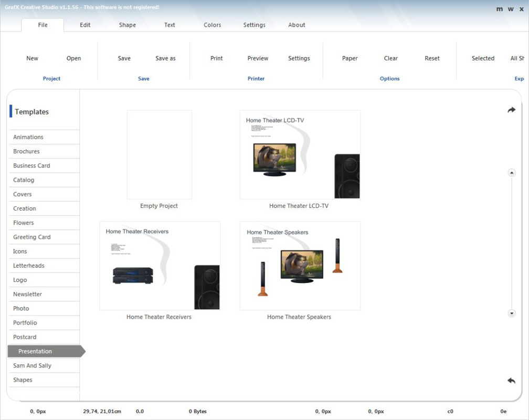Click the 'Home Theater Speakers' caption text
The height and width of the screenshot is (420, 529).
[x=299, y=317]
